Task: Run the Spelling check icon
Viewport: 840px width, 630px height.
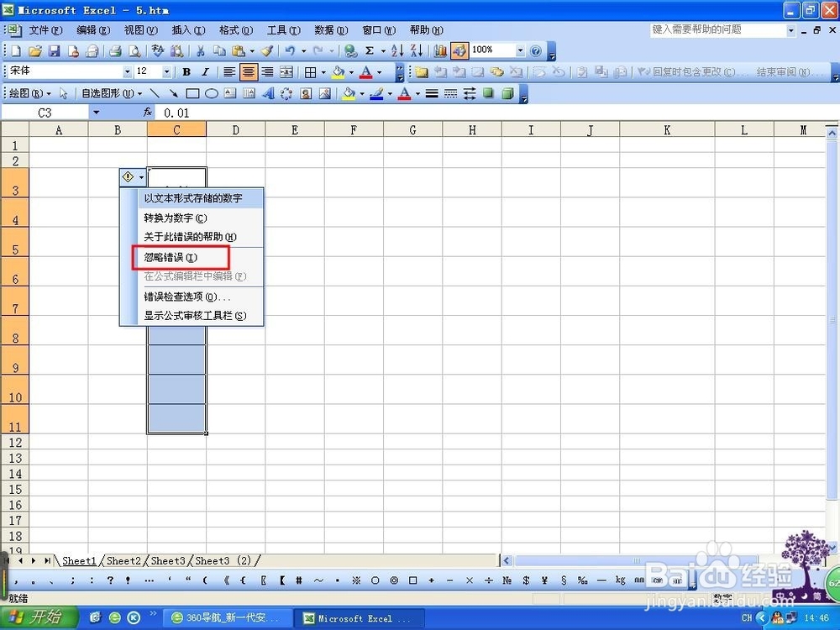Action: tap(158, 51)
